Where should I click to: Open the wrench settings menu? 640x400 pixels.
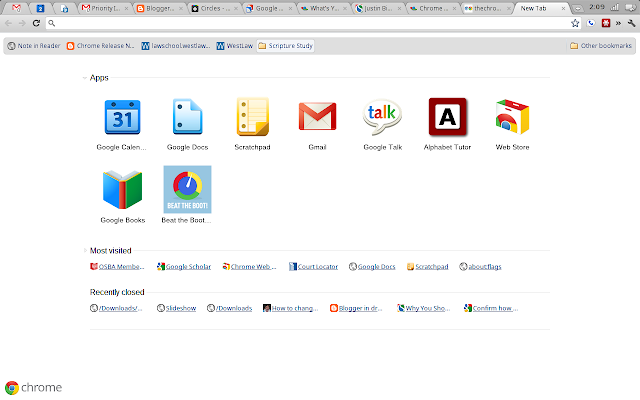[x=631, y=23]
